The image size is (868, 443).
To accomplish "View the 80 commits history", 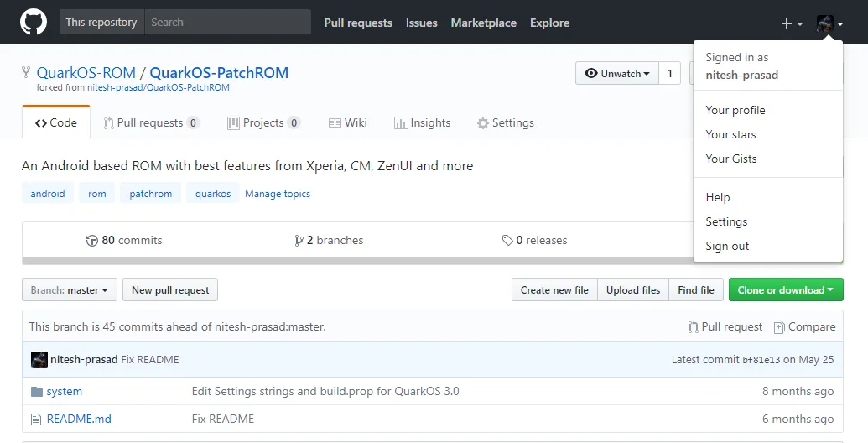I will pyautogui.click(x=124, y=240).
